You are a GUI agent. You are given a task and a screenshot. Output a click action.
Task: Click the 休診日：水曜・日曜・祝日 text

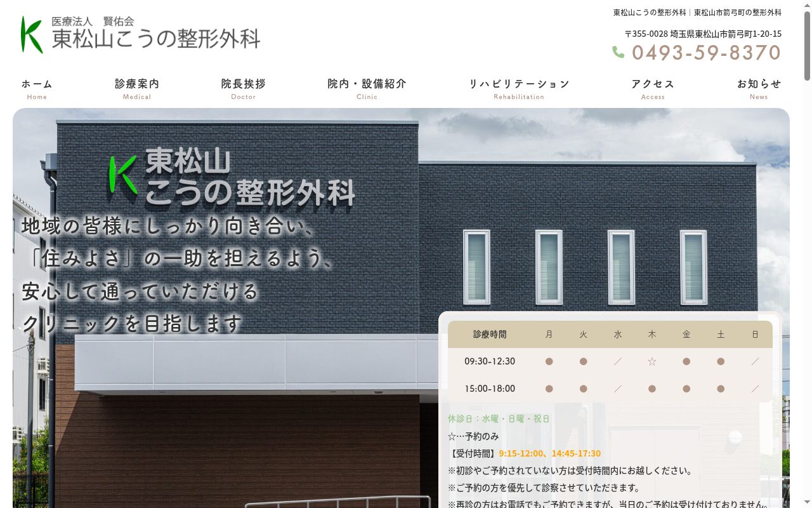pyautogui.click(x=499, y=419)
